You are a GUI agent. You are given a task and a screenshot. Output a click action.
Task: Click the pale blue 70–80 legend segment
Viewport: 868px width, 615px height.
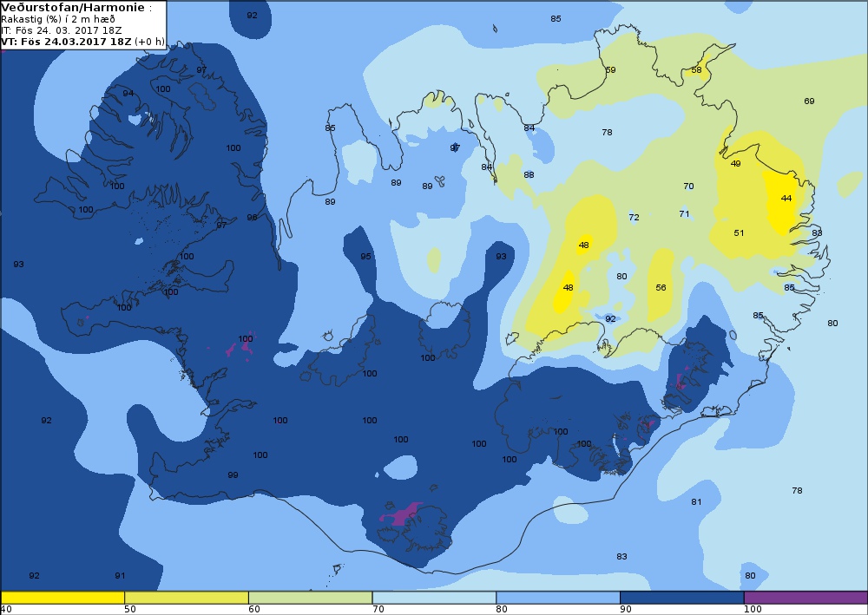[x=435, y=598]
